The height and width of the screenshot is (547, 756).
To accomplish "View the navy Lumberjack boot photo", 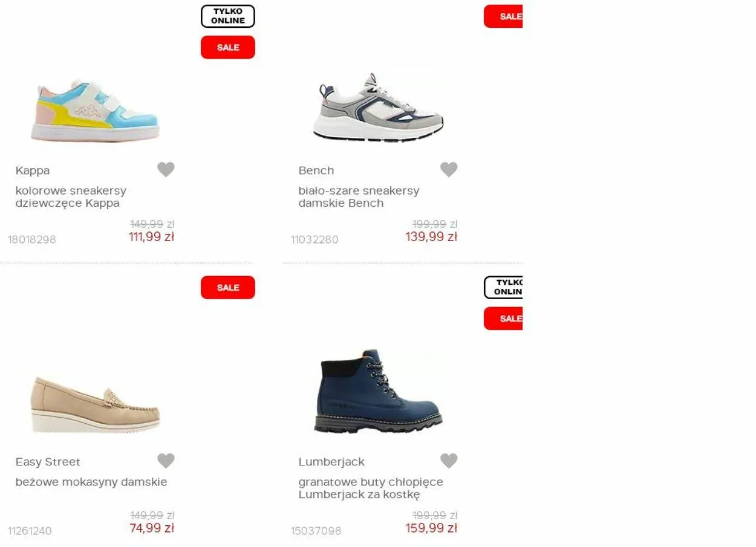I will coord(378,391).
